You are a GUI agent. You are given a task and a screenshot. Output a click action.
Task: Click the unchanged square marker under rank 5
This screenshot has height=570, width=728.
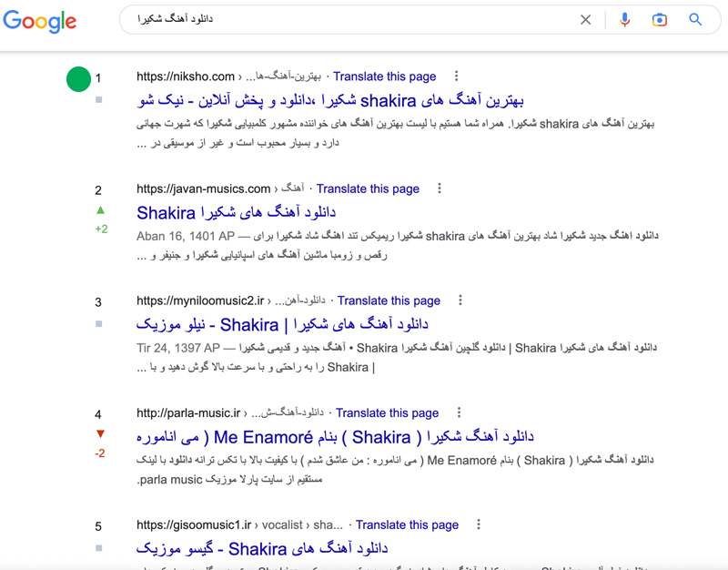pyautogui.click(x=99, y=548)
